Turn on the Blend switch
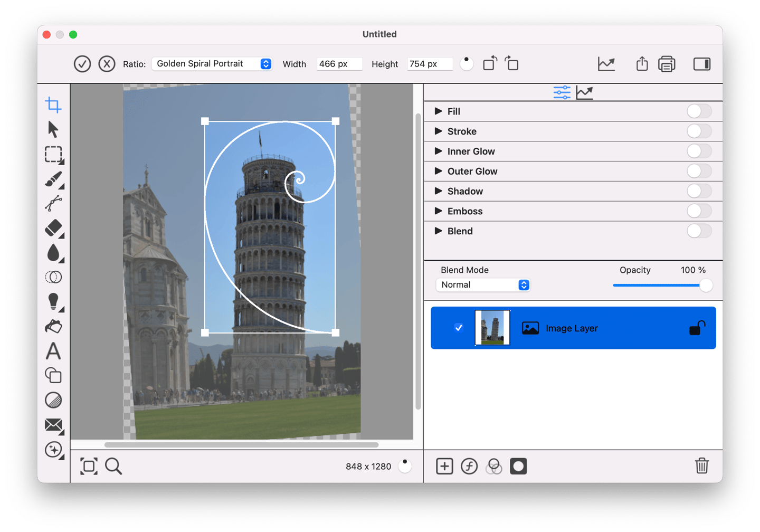Image resolution: width=760 pixels, height=532 pixels. 699,231
